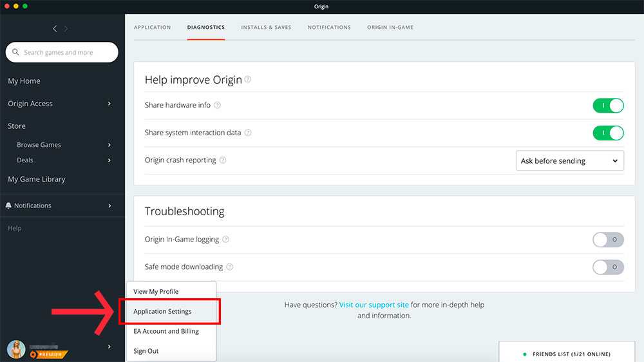Click the Premier membership badge
The image size is (644, 362).
click(48, 354)
